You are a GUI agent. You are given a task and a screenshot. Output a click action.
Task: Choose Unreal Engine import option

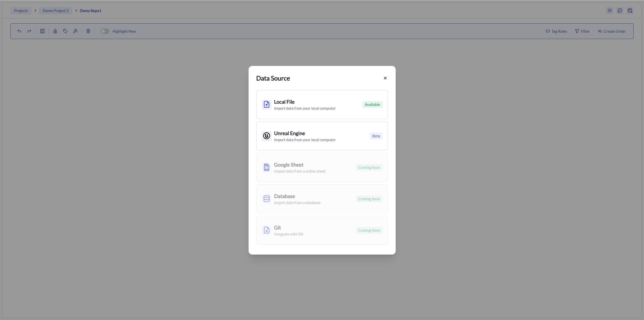point(322,136)
